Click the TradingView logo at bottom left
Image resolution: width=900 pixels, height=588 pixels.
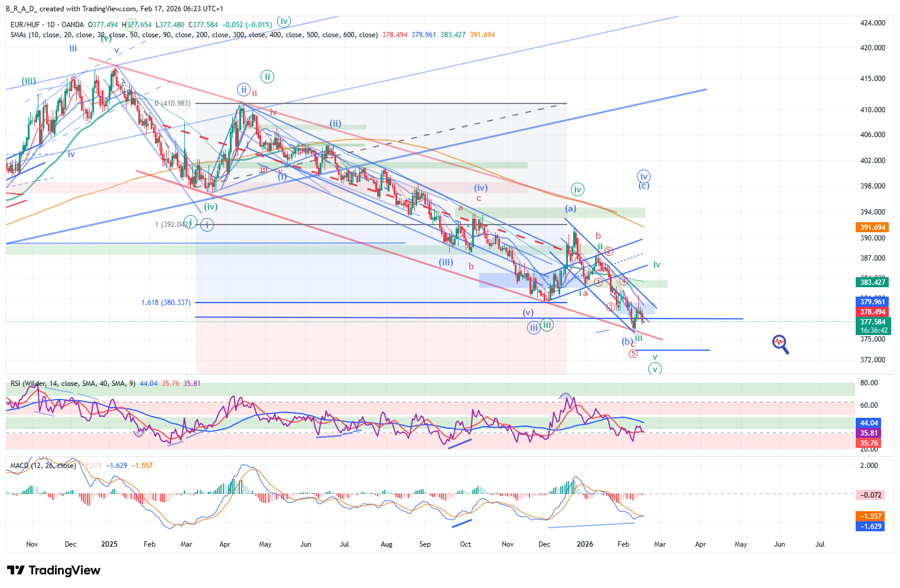pos(54,570)
